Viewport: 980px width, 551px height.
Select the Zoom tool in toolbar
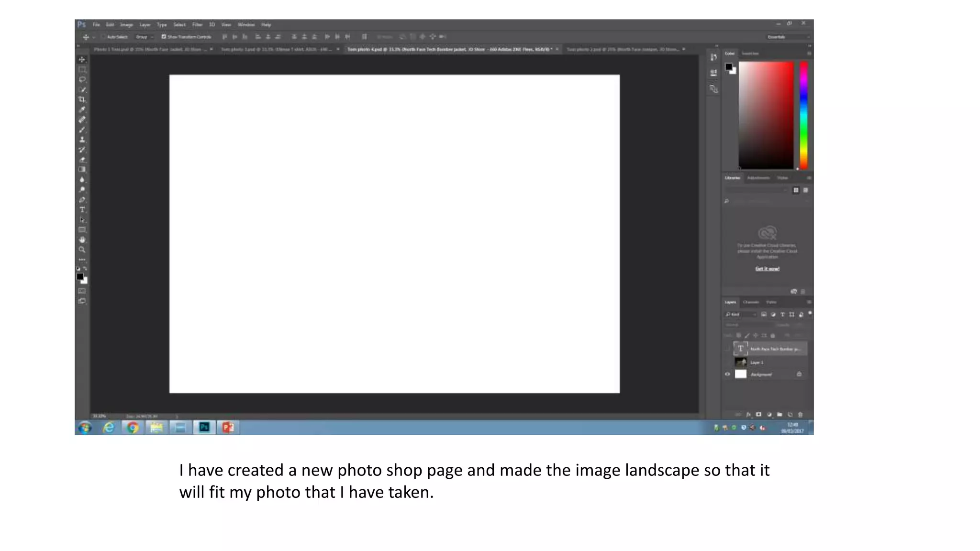click(x=82, y=250)
